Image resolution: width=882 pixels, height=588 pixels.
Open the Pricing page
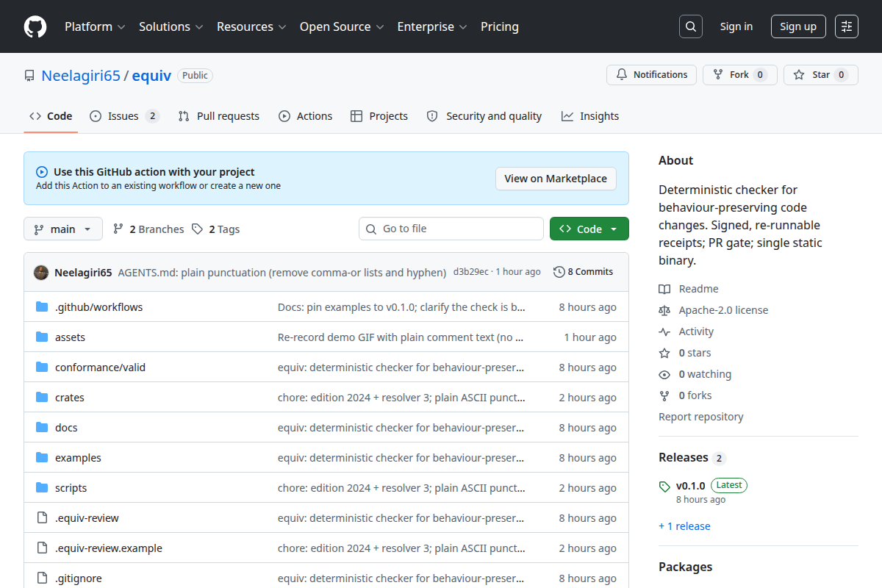click(x=500, y=26)
